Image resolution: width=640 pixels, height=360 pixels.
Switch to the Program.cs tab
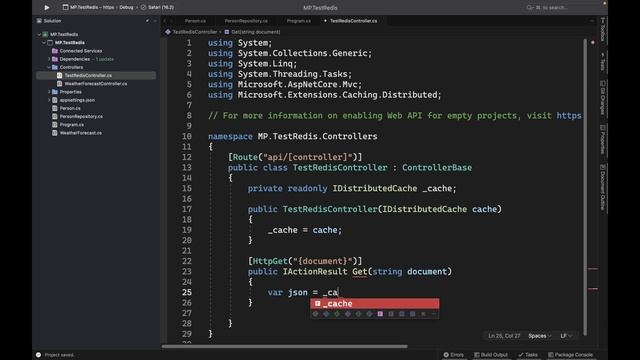298,21
